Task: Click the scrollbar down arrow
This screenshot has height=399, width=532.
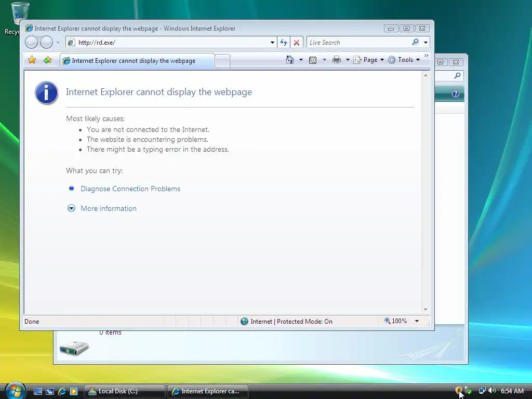Action: tap(425, 310)
